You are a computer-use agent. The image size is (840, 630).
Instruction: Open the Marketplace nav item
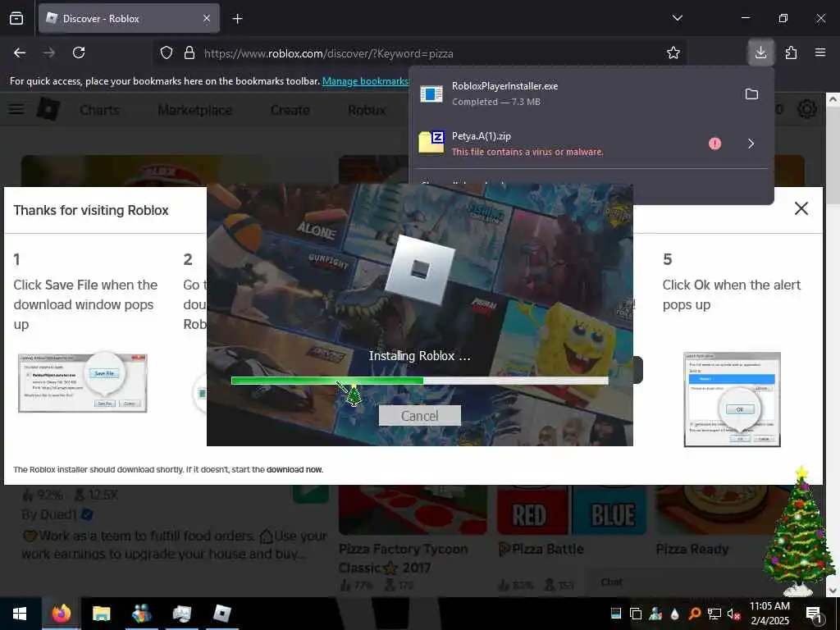[195, 110]
